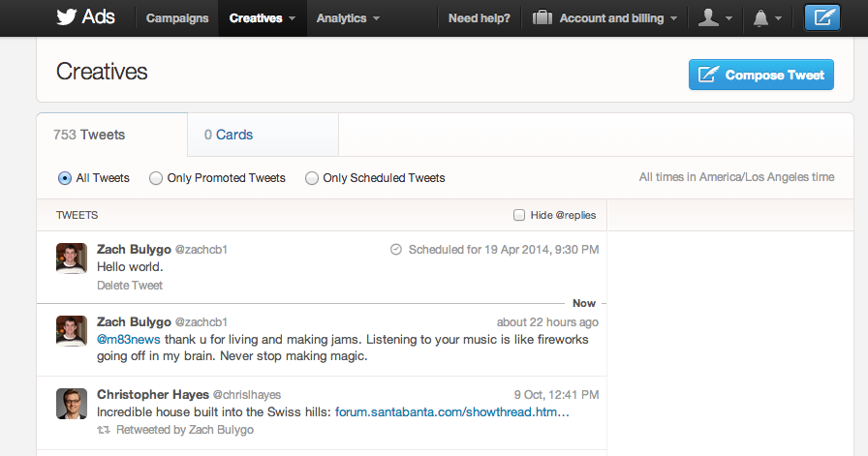Click the briefcase icon beside Account and billing
Screen dimensions: 868x456
pyautogui.click(x=542, y=17)
